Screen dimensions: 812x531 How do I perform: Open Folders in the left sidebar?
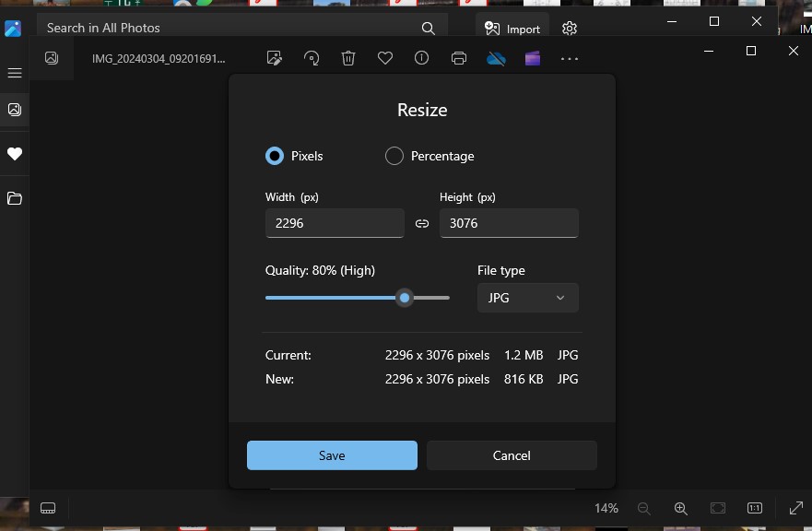[15, 198]
